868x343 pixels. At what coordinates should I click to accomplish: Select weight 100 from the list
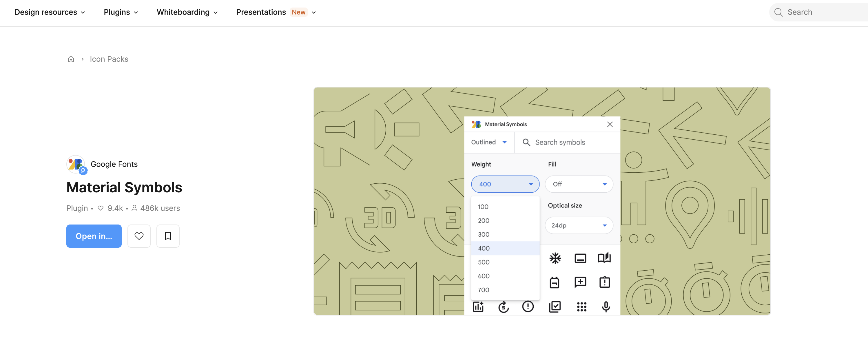(505, 207)
